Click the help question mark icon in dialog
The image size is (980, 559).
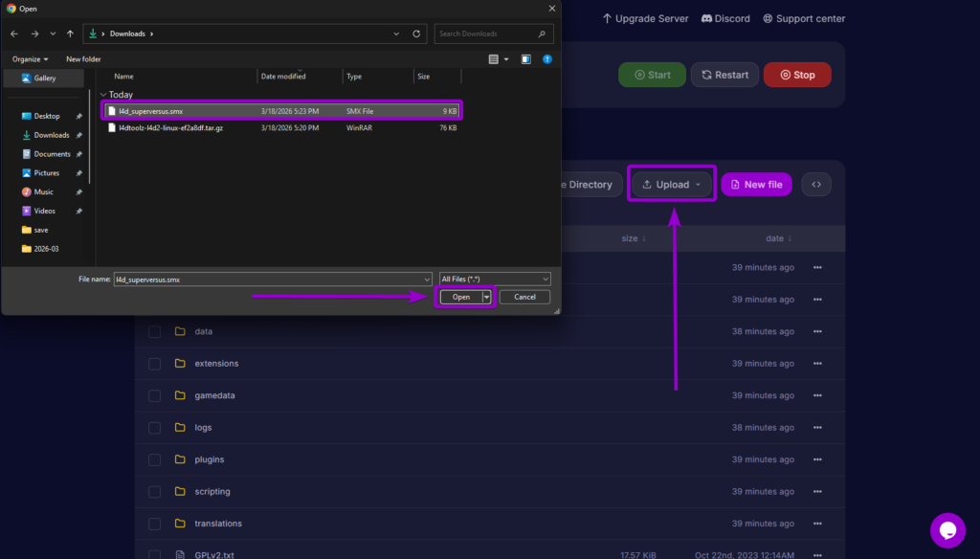point(546,58)
